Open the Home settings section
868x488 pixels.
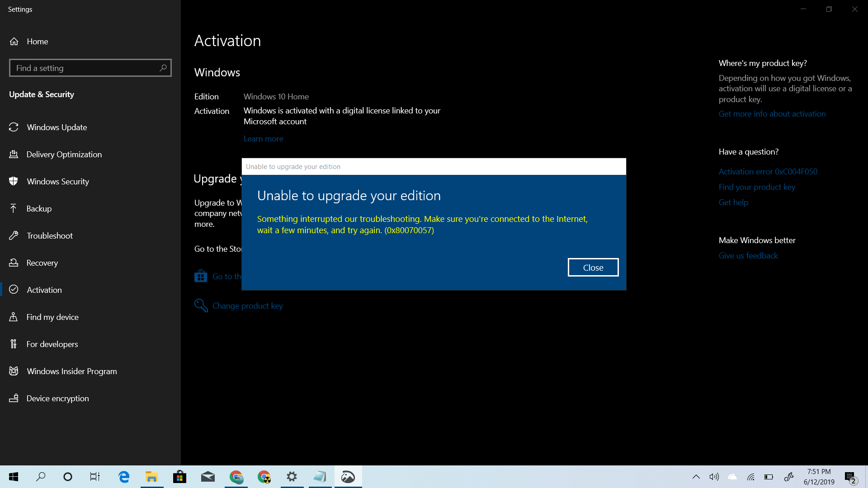(37, 41)
